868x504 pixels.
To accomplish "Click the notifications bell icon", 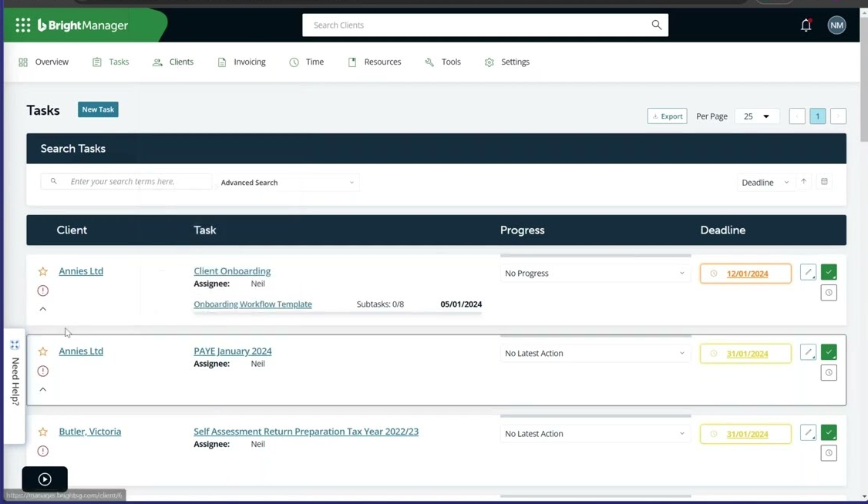I will pyautogui.click(x=806, y=25).
